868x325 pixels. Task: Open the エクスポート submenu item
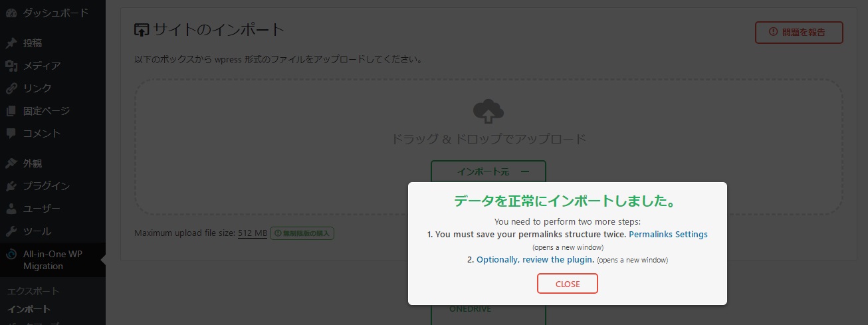coord(33,291)
